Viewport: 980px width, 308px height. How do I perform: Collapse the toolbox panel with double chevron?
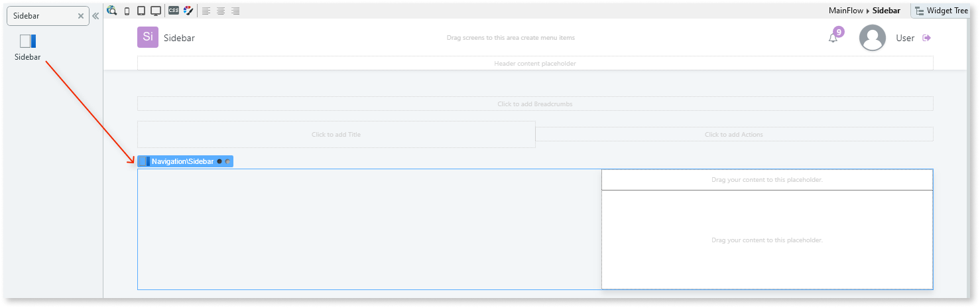click(95, 16)
